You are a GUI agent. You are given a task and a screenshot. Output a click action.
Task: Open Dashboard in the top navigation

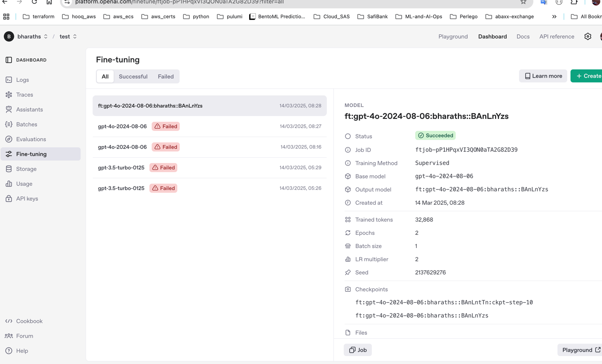point(492,36)
